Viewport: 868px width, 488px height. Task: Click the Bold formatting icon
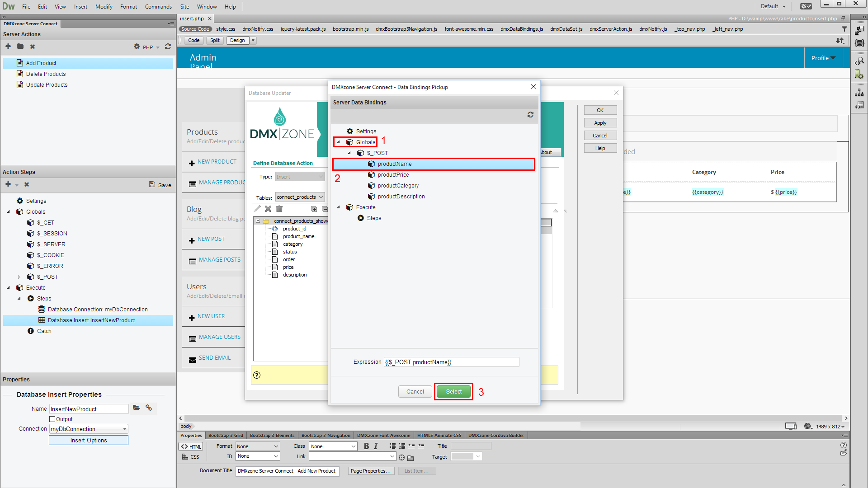[x=366, y=446]
